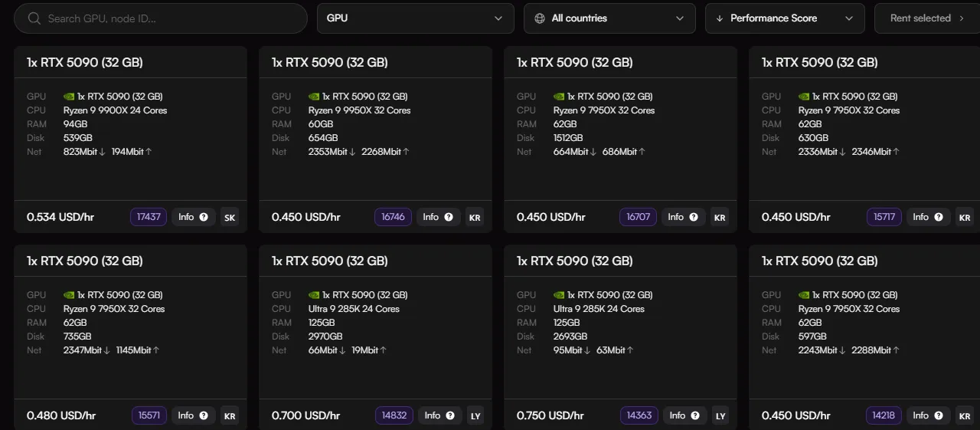Viewport: 980px width, 430px height.
Task: Click the 823Mbit download speed value
Action: 81,152
